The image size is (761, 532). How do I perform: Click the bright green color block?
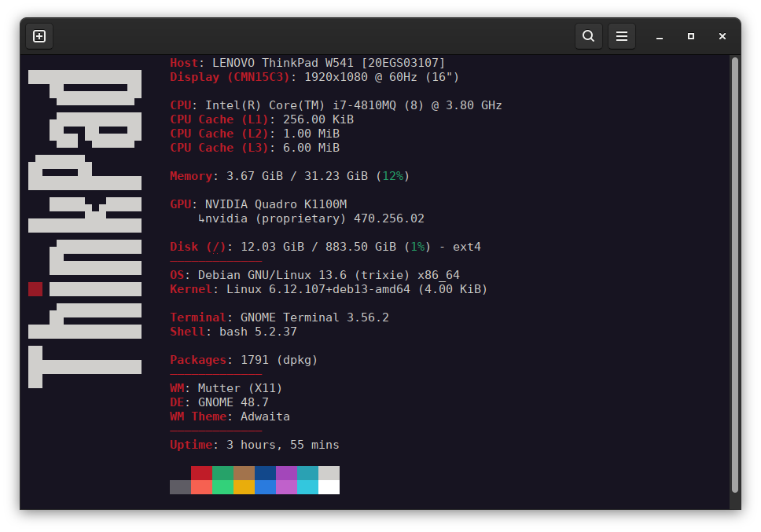[222, 487]
